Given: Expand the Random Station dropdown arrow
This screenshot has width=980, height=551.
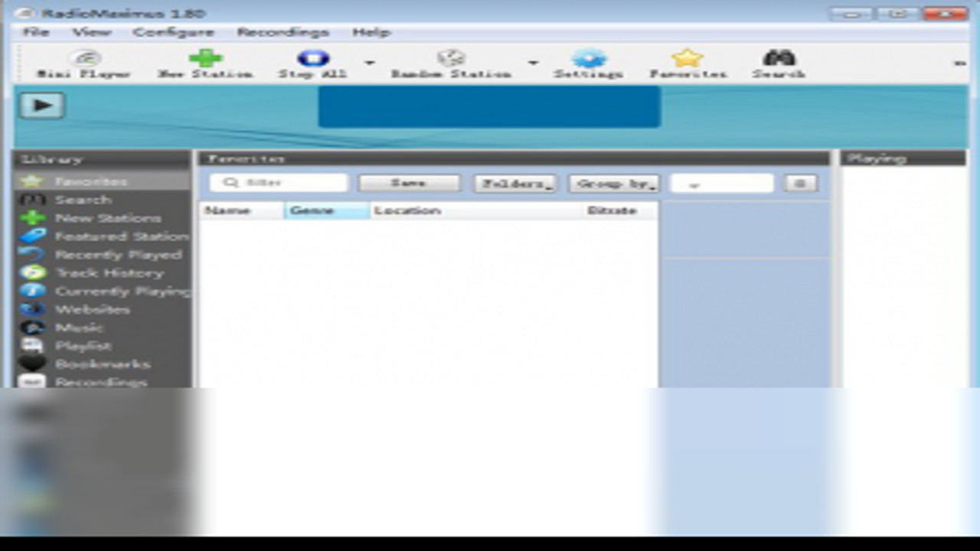Looking at the screenshot, I should [533, 63].
